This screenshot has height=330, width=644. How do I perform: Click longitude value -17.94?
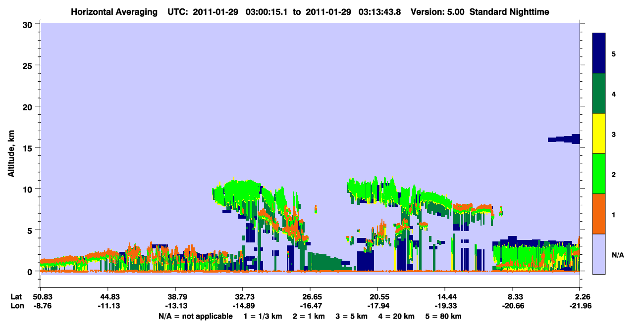(x=377, y=306)
